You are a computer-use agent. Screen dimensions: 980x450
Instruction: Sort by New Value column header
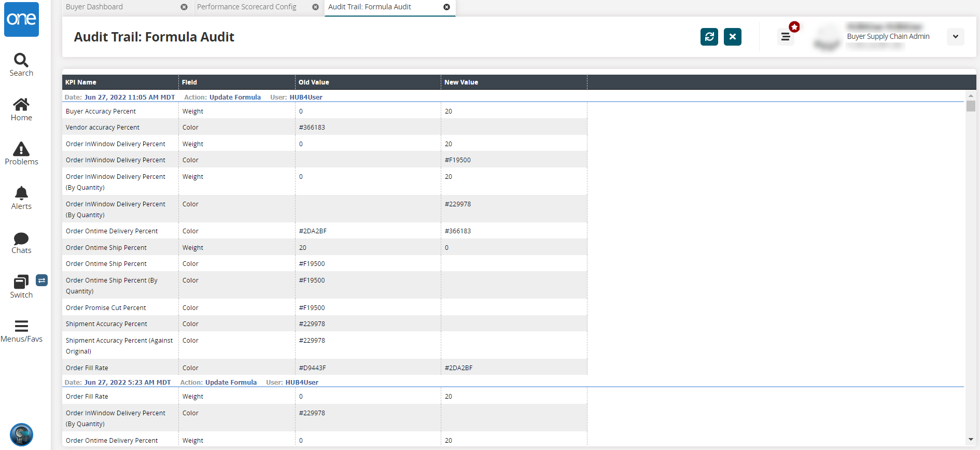pos(514,82)
